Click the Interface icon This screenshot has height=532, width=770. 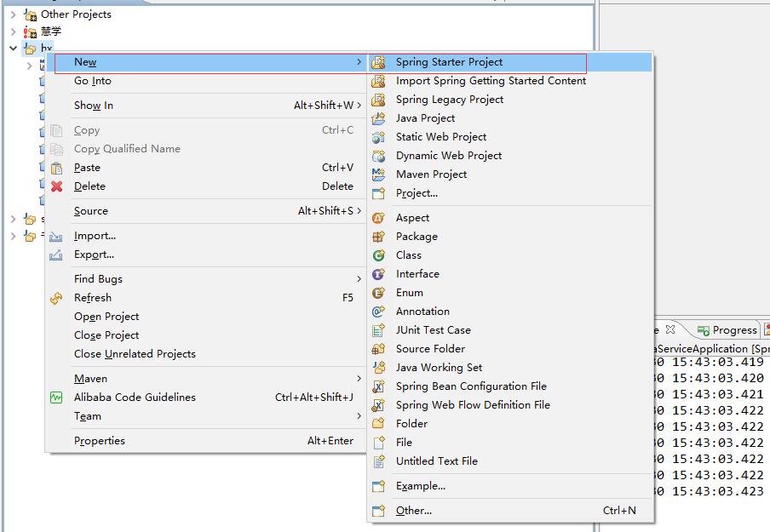(x=379, y=274)
